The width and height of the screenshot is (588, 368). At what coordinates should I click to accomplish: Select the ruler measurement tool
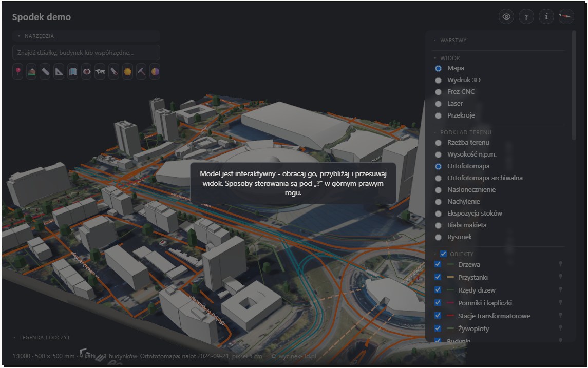tap(45, 71)
